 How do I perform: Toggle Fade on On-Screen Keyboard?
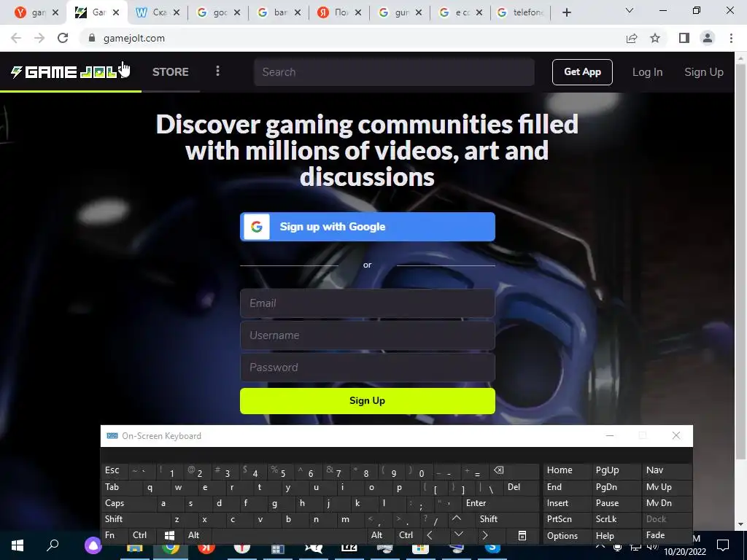667,535
